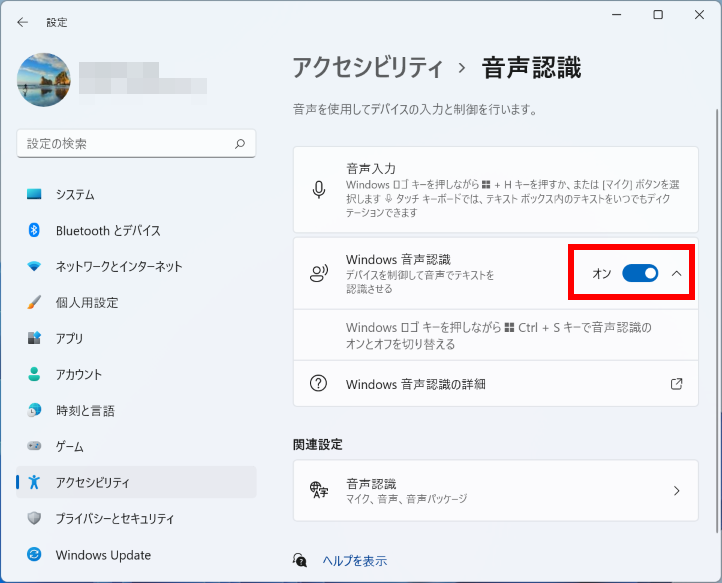Close the settings window

(699, 15)
